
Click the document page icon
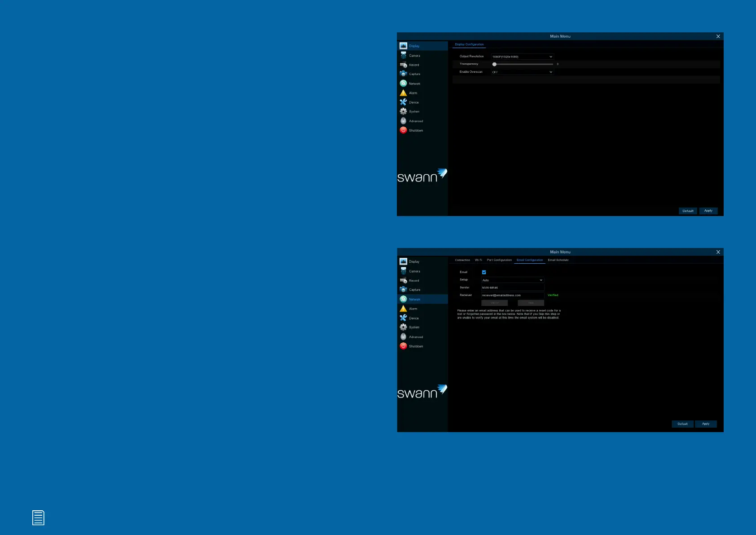38,518
